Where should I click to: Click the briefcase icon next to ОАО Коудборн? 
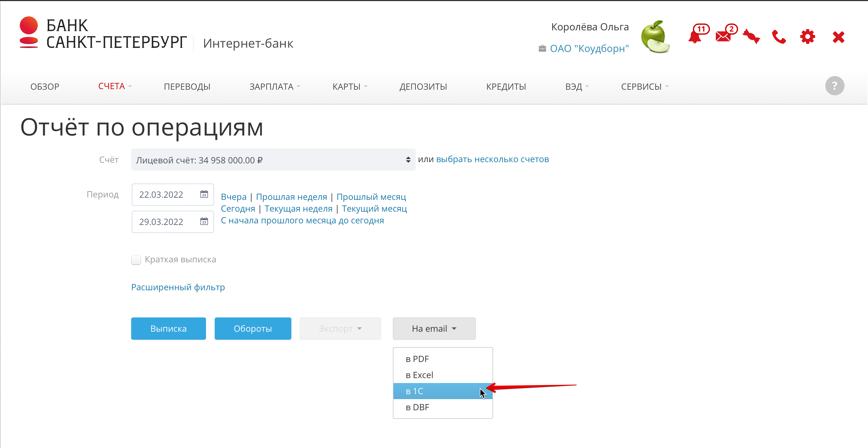pyautogui.click(x=542, y=49)
